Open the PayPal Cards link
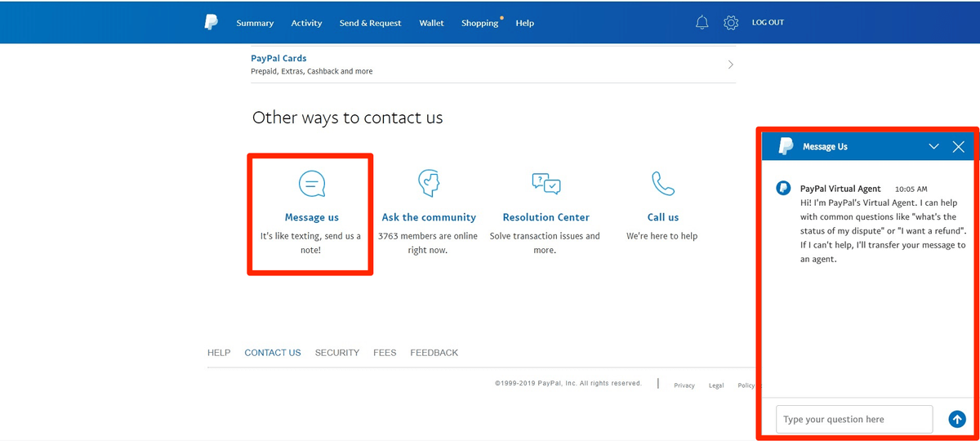Screen dimensions: 980x441 pyautogui.click(x=278, y=59)
